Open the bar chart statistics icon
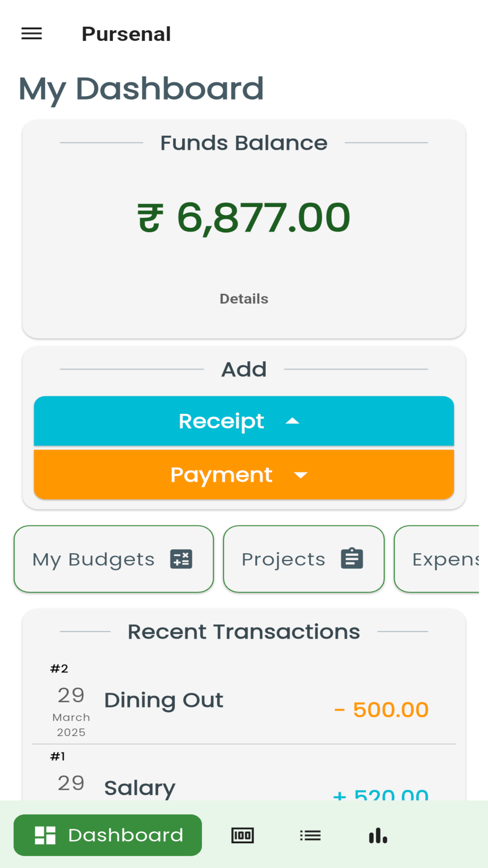Screen dimensions: 488x868 pyautogui.click(x=378, y=835)
